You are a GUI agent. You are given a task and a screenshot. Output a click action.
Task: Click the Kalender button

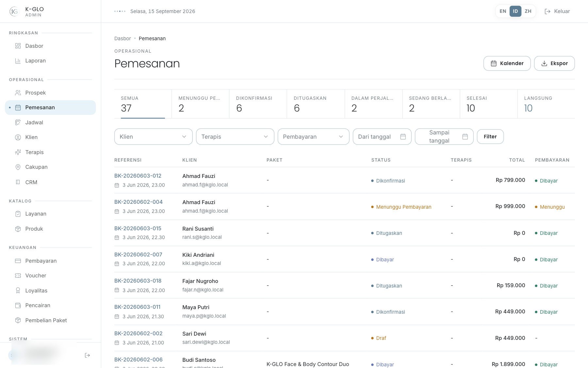pos(507,63)
